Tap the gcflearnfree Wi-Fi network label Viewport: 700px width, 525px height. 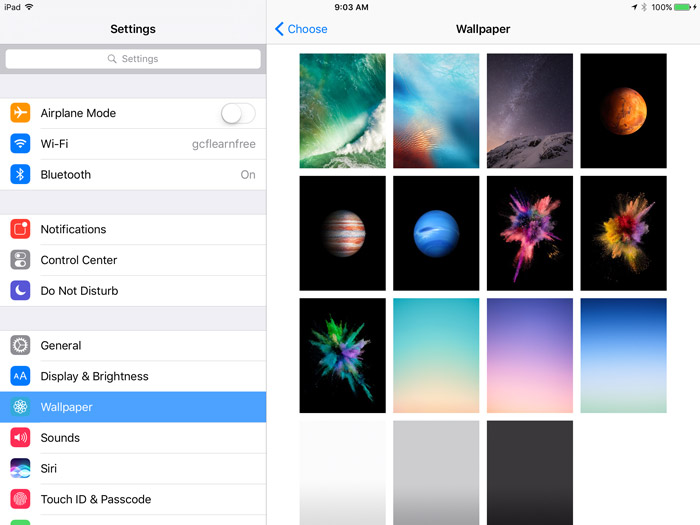point(223,144)
